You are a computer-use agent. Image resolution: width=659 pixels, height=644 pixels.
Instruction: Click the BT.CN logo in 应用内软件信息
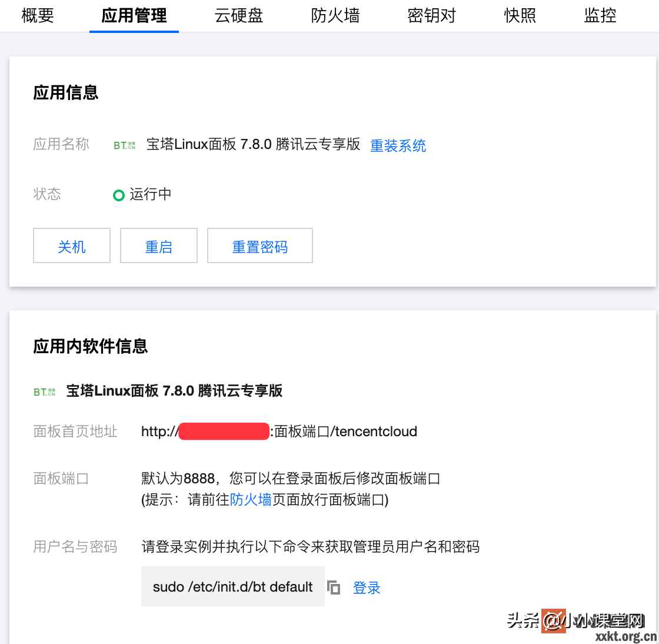tap(45, 392)
